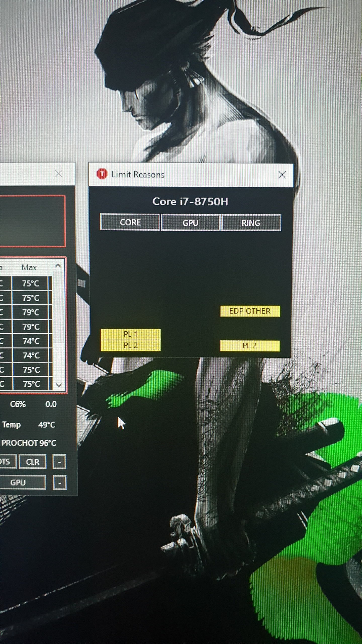Screen dimensions: 362x644
Task: Click the 'Limit Reasons' window title text
Action: click(x=138, y=174)
